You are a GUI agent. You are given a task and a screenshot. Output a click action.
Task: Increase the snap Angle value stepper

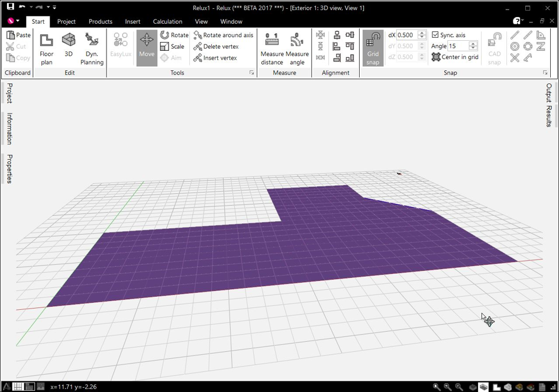[473, 44]
